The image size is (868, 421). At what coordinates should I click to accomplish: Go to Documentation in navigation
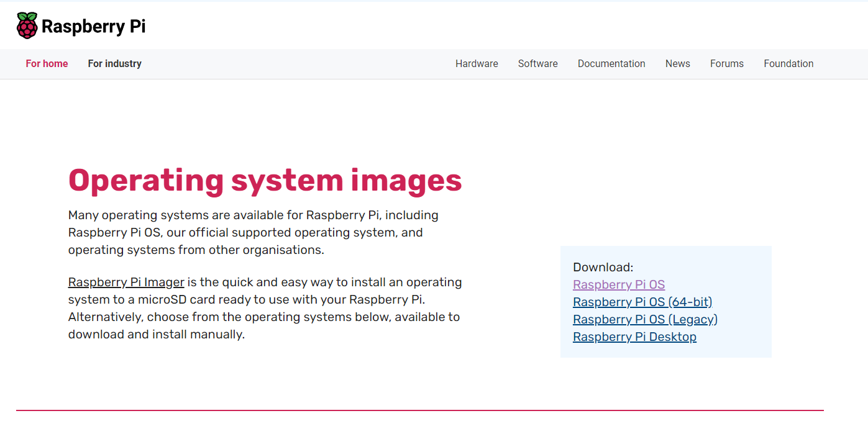pyautogui.click(x=611, y=63)
